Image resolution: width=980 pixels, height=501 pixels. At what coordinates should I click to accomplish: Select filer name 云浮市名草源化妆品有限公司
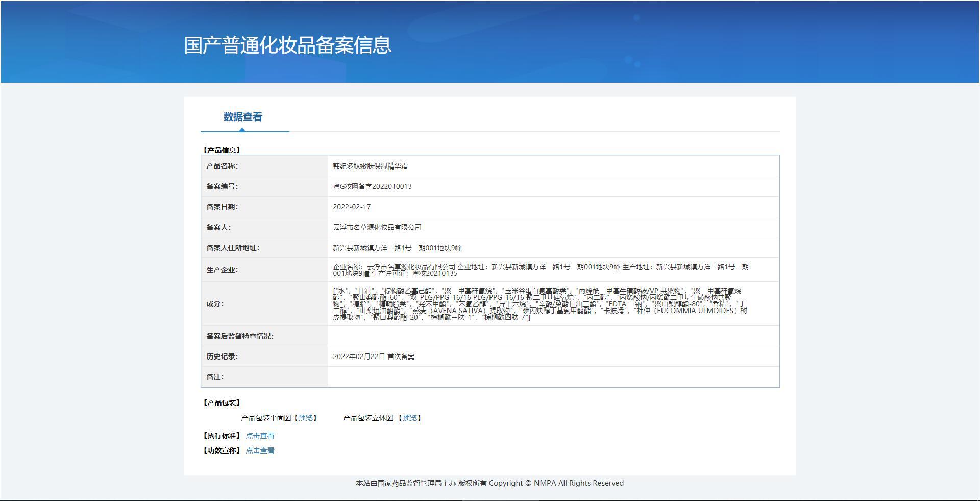click(377, 227)
